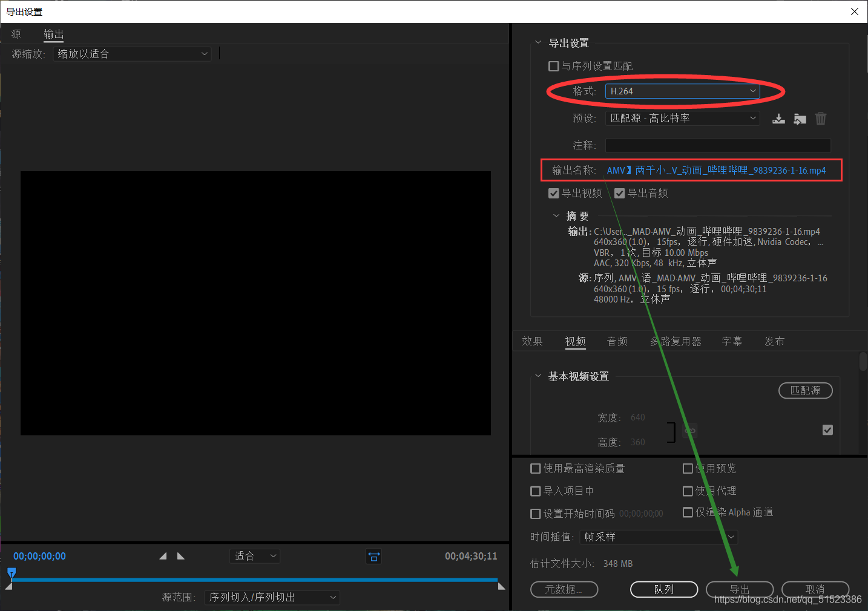This screenshot has height=611, width=868.
Task: Open the 音频 tab
Action: [617, 341]
